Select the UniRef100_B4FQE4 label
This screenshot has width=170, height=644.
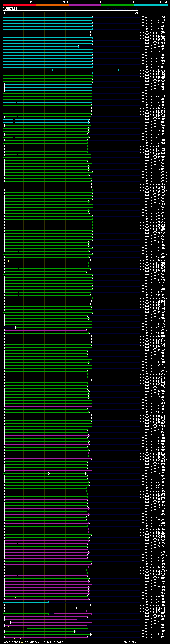pos(152,634)
